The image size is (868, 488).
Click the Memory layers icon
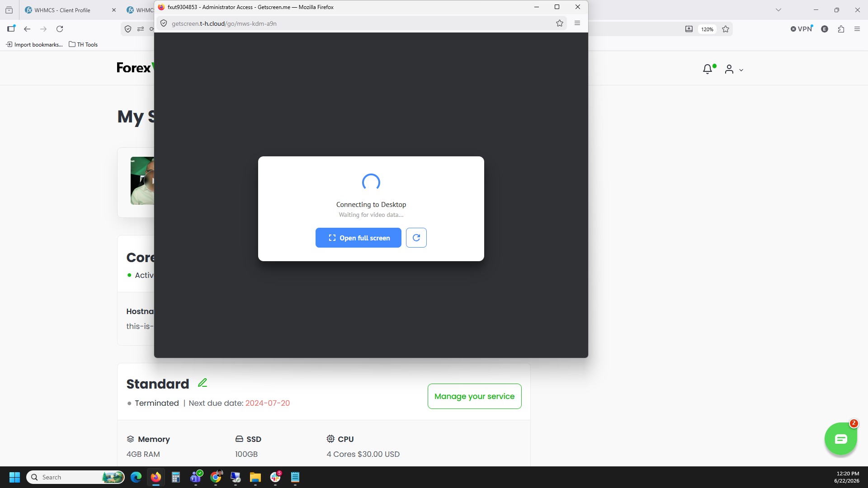pyautogui.click(x=131, y=439)
